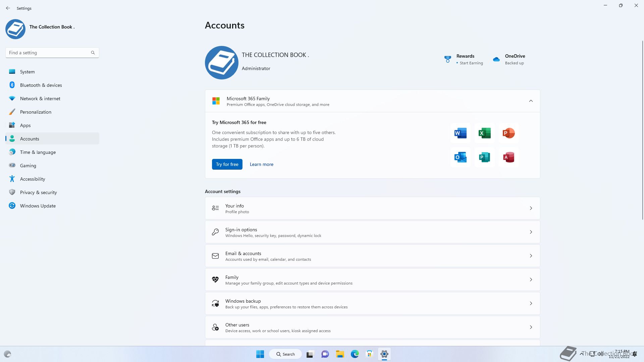644x362 pixels.
Task: Click the OneDrive cloud icon
Action: point(496,59)
